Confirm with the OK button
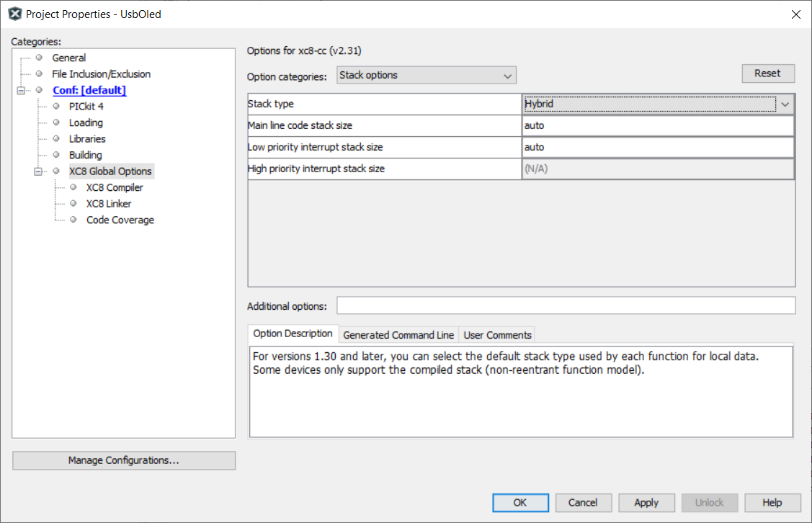The height and width of the screenshot is (523, 812). pos(519,503)
